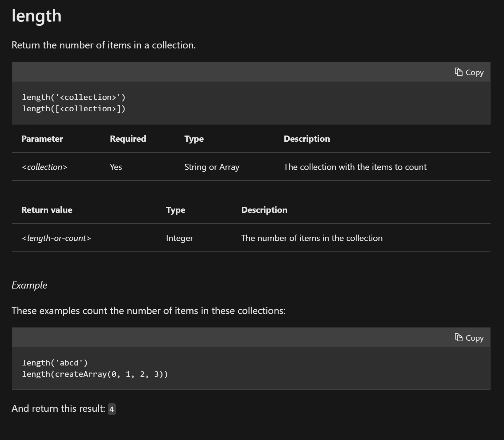Click the length('<collection>') syntax line

[74, 97]
